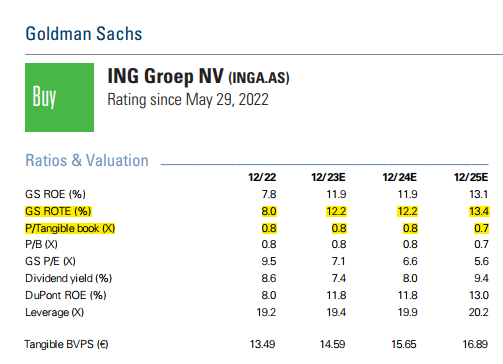Select the 12/25E column header
This screenshot has width=503, height=364.
tap(471, 177)
